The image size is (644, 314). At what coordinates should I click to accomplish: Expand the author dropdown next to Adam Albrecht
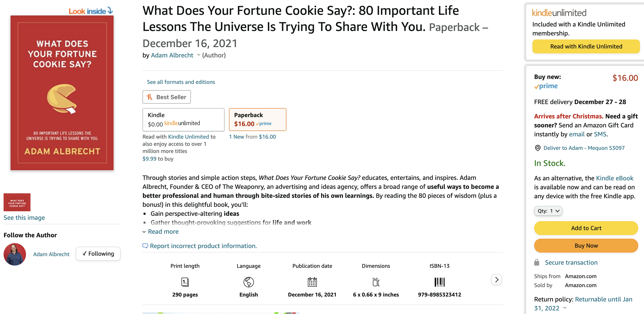(199, 55)
